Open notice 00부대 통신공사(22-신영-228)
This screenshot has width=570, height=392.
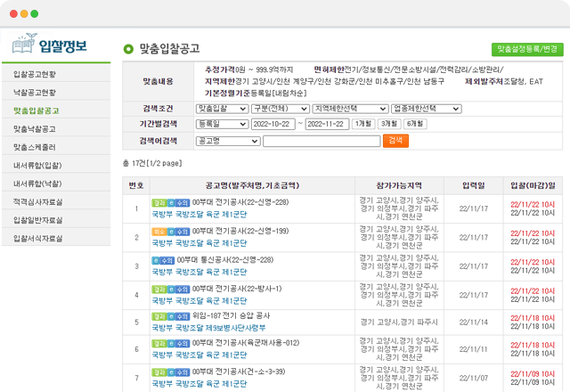(225, 260)
